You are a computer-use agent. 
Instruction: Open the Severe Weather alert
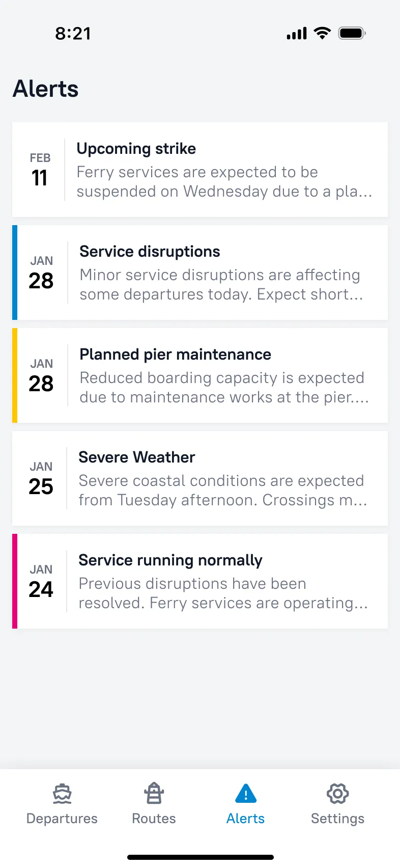[x=200, y=478]
